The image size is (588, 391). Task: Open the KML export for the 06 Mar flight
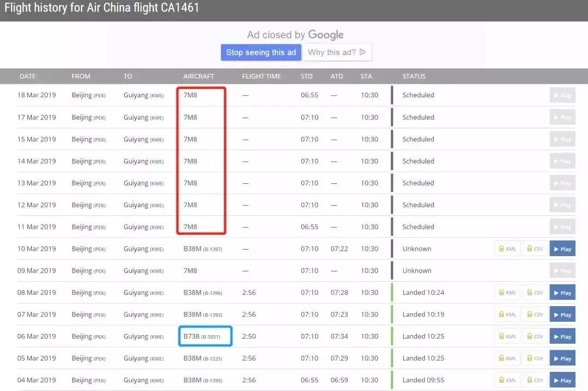507,336
